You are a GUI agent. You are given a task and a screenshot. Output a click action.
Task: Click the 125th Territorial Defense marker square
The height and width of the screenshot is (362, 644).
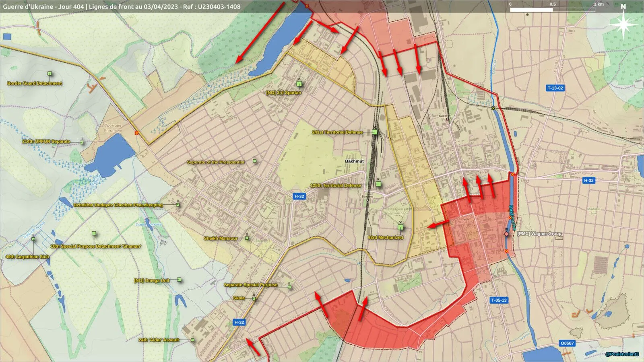378,184
